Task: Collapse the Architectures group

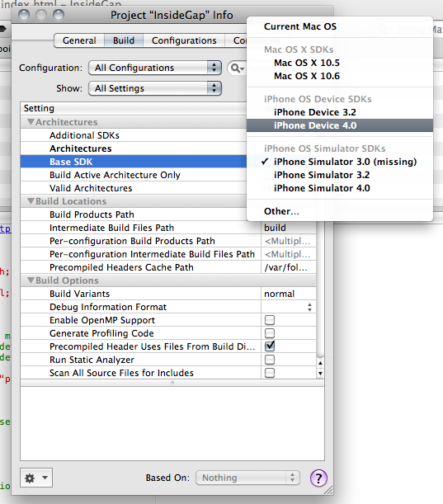Action: [31, 122]
